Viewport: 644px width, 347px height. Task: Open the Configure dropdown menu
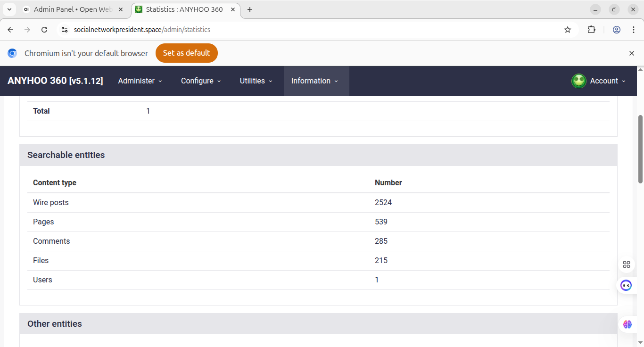201,81
